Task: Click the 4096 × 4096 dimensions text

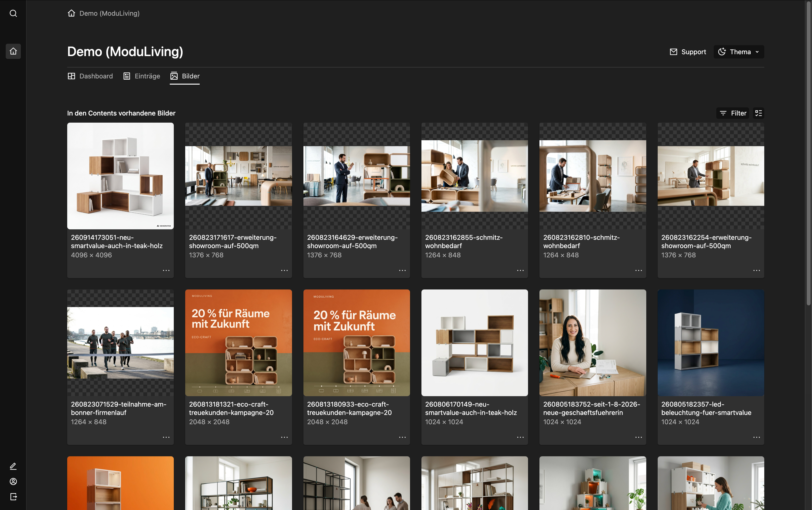Action: 91,255
